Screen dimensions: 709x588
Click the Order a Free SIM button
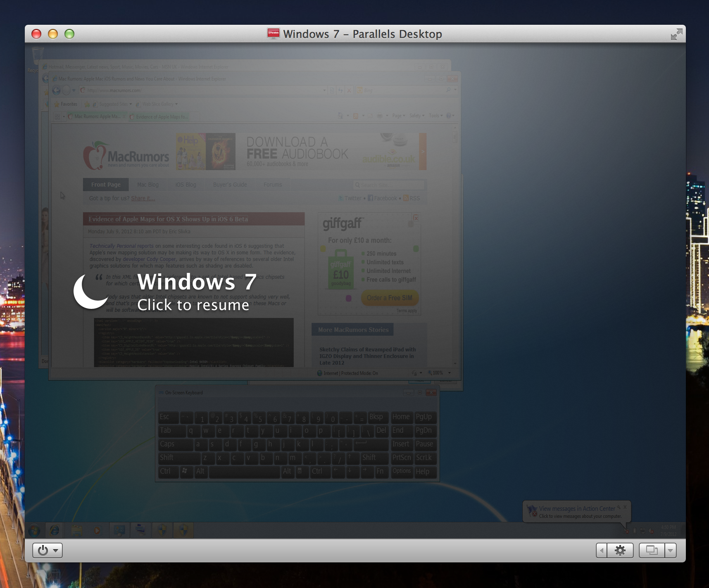(390, 298)
